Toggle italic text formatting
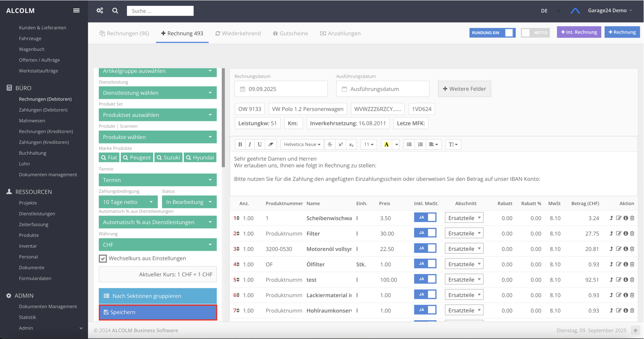The width and height of the screenshot is (644, 339). click(250, 144)
